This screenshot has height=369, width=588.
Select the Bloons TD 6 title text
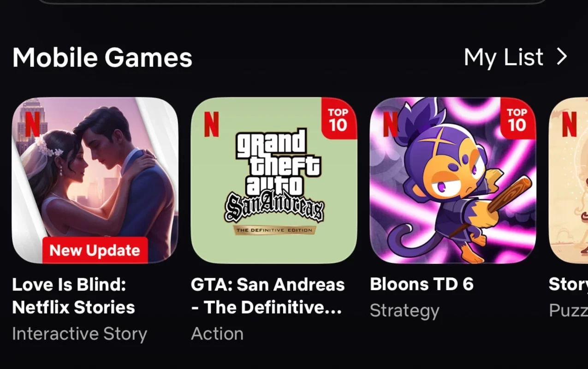click(x=422, y=284)
